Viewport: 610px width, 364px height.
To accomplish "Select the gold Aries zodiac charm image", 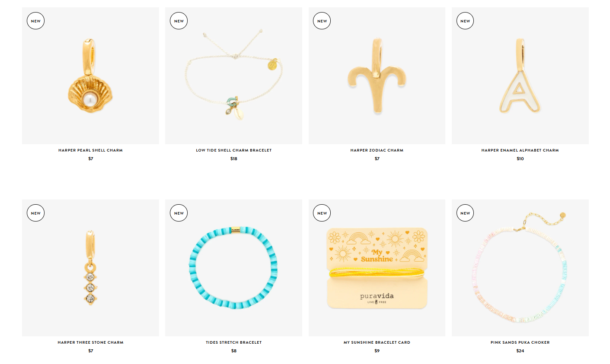I will tap(377, 76).
